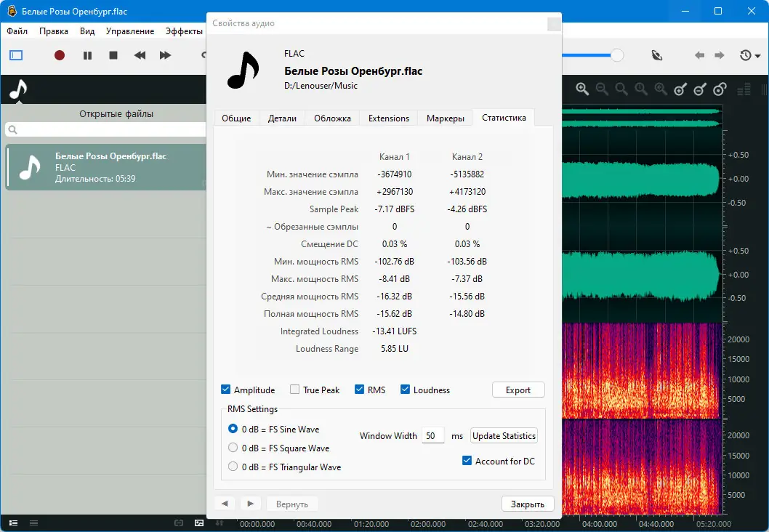
Task: Uncheck the Amplitude checkbox
Action: click(x=226, y=390)
